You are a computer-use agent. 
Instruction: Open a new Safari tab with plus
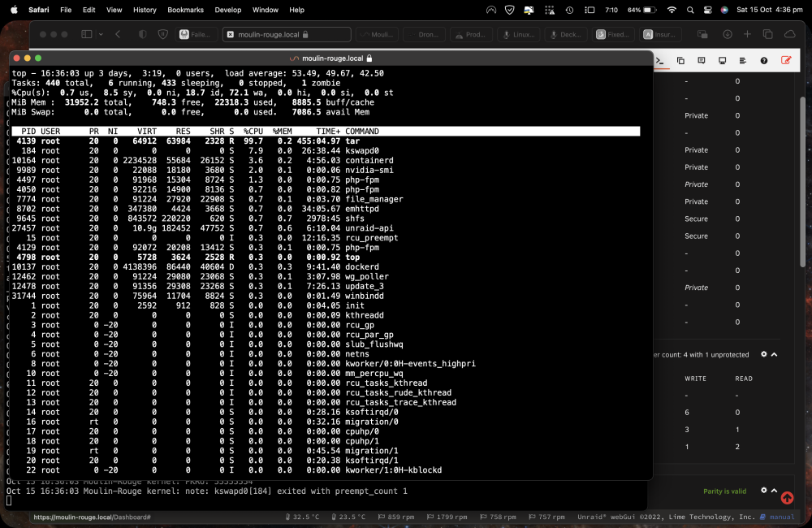click(x=747, y=34)
